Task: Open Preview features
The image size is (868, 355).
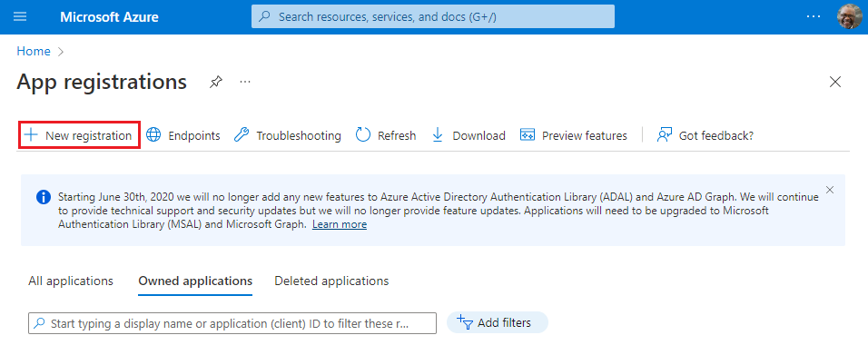Action: click(x=574, y=135)
